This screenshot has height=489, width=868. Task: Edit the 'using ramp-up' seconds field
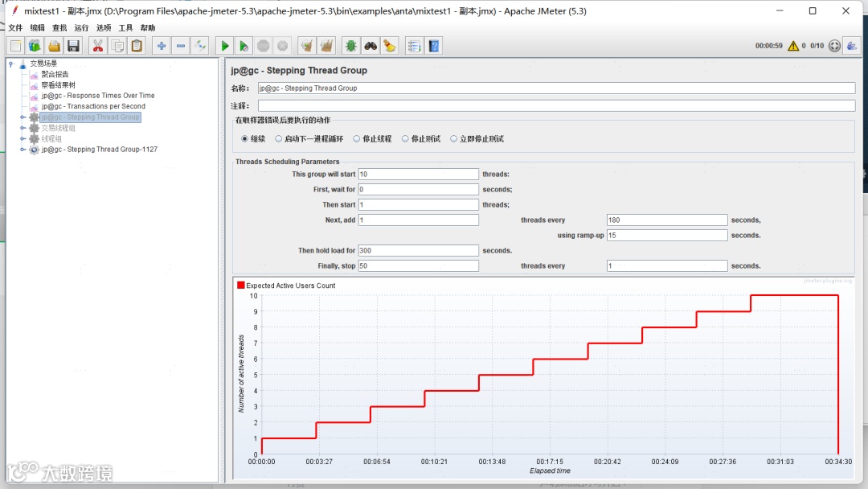click(x=667, y=236)
